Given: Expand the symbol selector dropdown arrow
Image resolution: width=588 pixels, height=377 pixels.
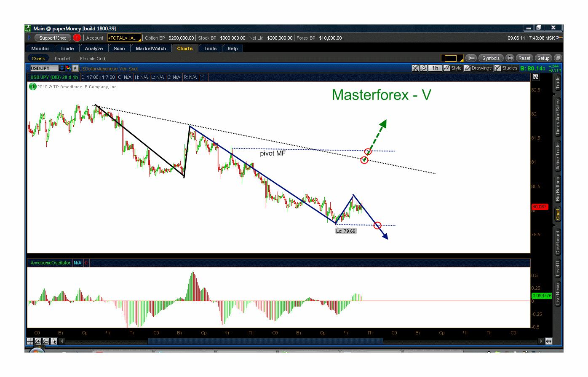Looking at the screenshot, I should [62, 68].
